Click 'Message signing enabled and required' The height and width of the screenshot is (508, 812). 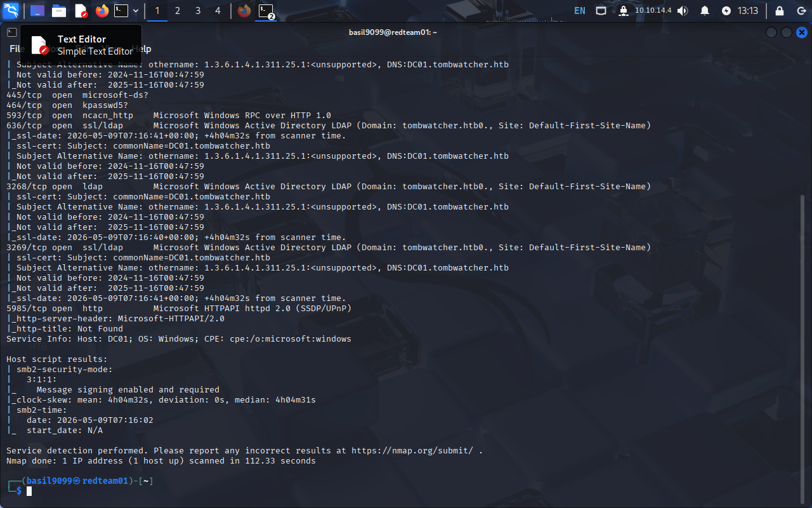[x=128, y=390]
